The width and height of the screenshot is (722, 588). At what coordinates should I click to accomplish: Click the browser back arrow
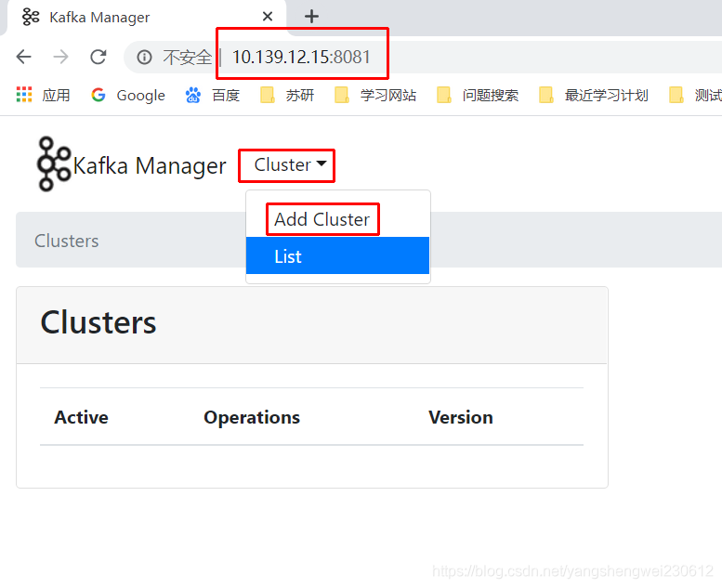click(x=23, y=57)
